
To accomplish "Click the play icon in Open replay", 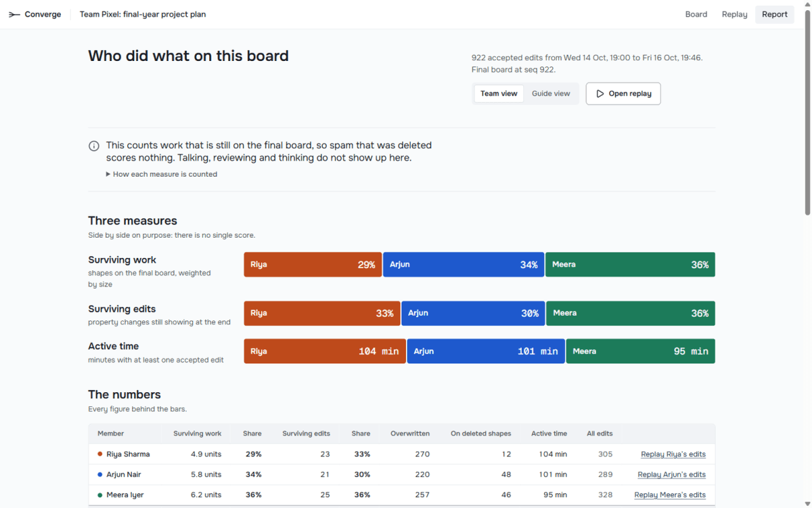I will click(600, 93).
